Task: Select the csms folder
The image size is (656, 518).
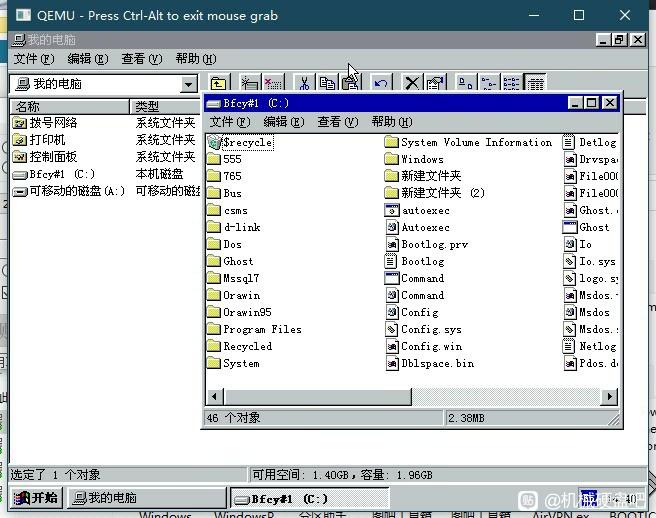Action: (228, 210)
